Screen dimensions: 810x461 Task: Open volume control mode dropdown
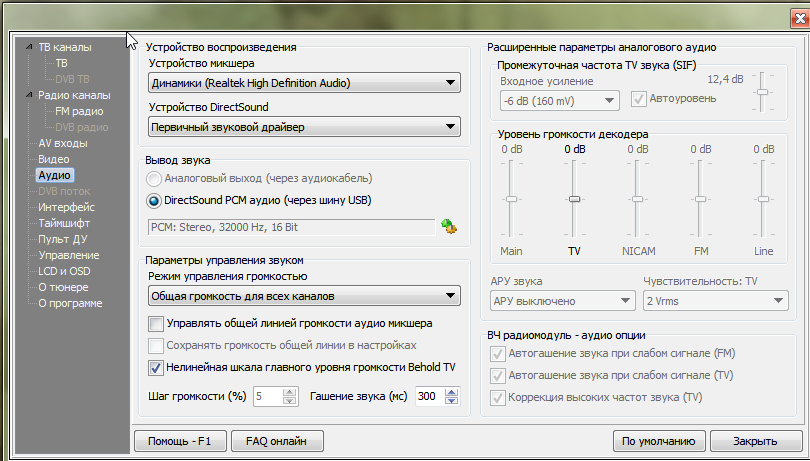(303, 296)
